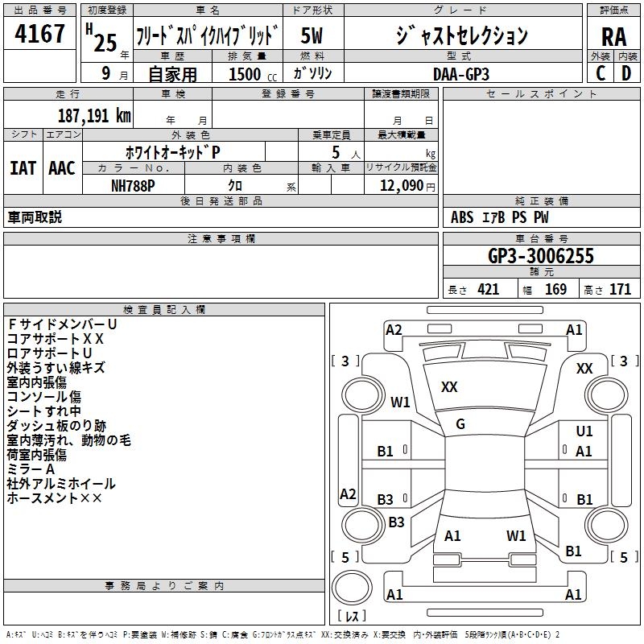Screen dimensions: 644x644
Task: Click the ABS エアB PS PW equipment text
Action: coord(500,217)
